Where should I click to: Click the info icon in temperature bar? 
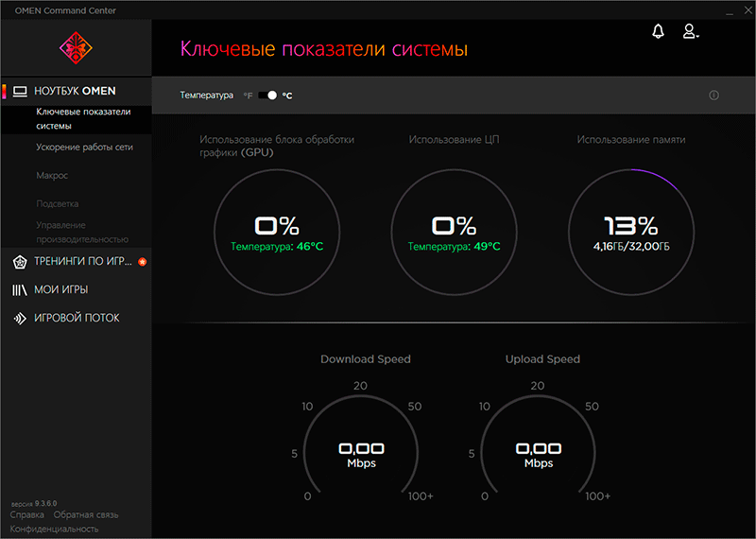tap(713, 96)
